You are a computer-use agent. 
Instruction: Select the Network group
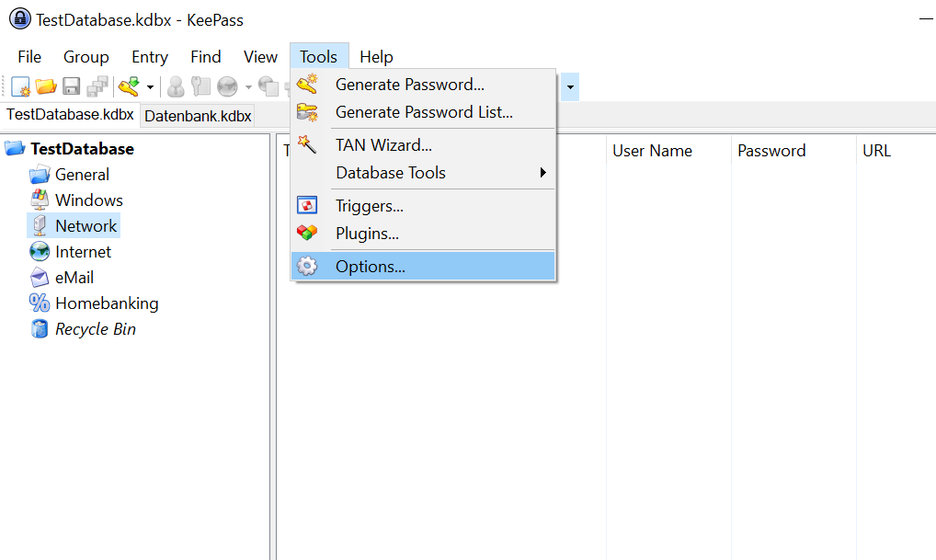pos(86,226)
